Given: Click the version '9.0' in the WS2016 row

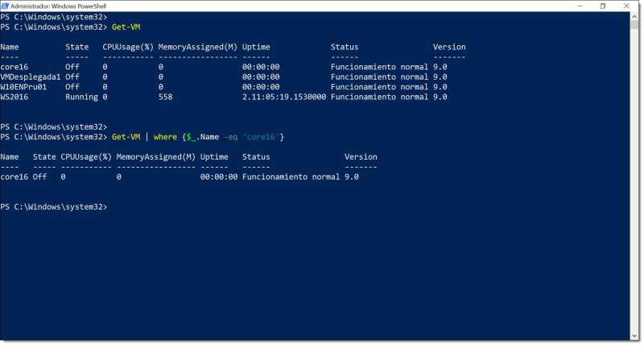Looking at the screenshot, I should (440, 97).
